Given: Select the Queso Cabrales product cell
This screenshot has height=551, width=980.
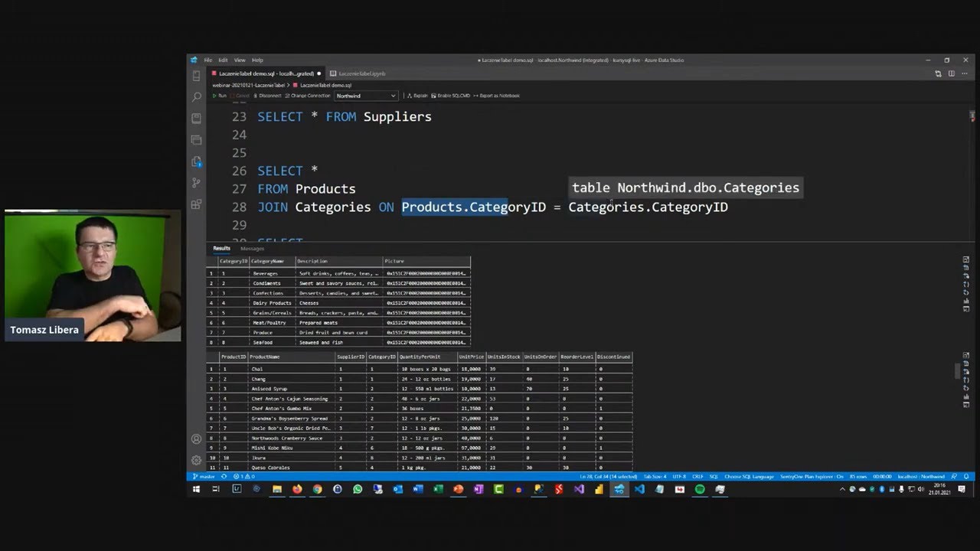Looking at the screenshot, I should tap(292, 468).
